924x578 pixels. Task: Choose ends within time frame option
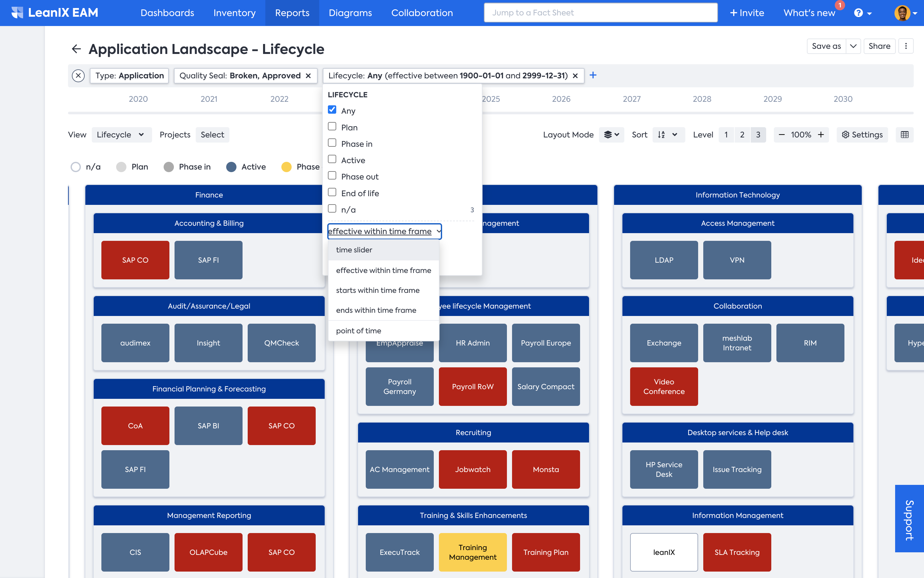(383, 310)
